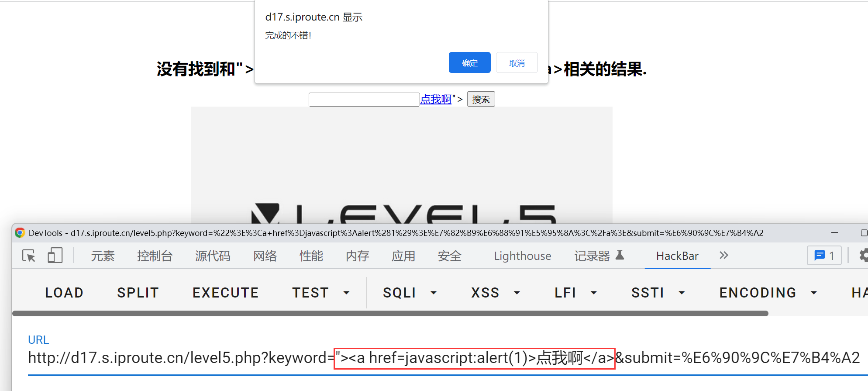Click the Recorder flask icon
Image resolution: width=868 pixels, height=391 pixels.
(x=620, y=256)
